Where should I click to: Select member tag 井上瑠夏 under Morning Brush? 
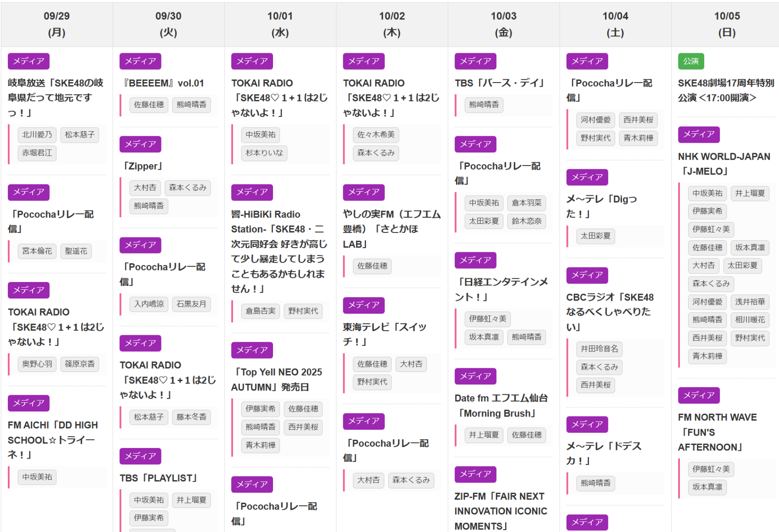484,435
